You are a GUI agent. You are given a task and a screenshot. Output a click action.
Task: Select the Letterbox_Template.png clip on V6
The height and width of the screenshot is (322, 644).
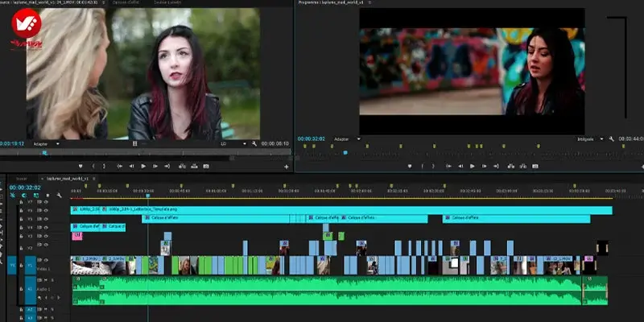(x=357, y=210)
